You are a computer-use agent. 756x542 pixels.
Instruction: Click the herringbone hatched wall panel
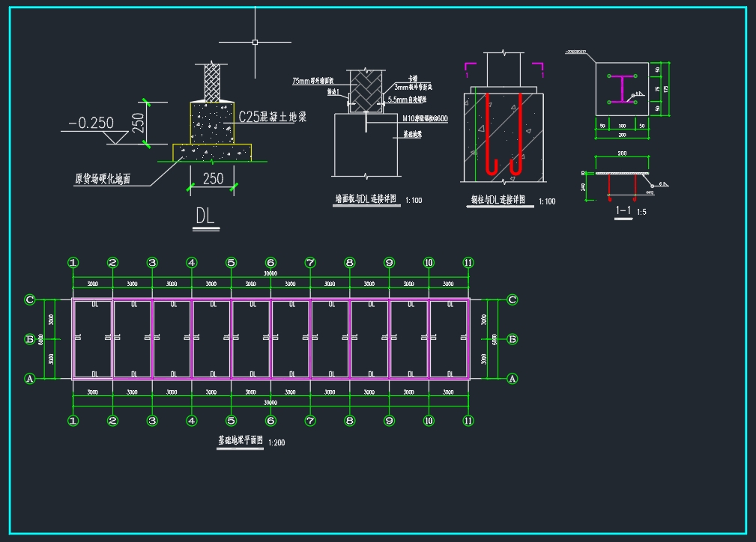pyautogui.click(x=366, y=92)
